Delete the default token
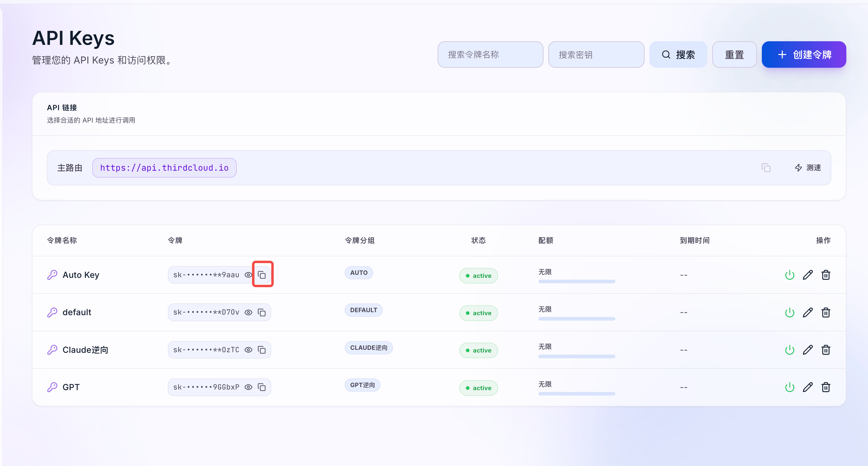Viewport: 868px width, 466px height. pos(826,312)
